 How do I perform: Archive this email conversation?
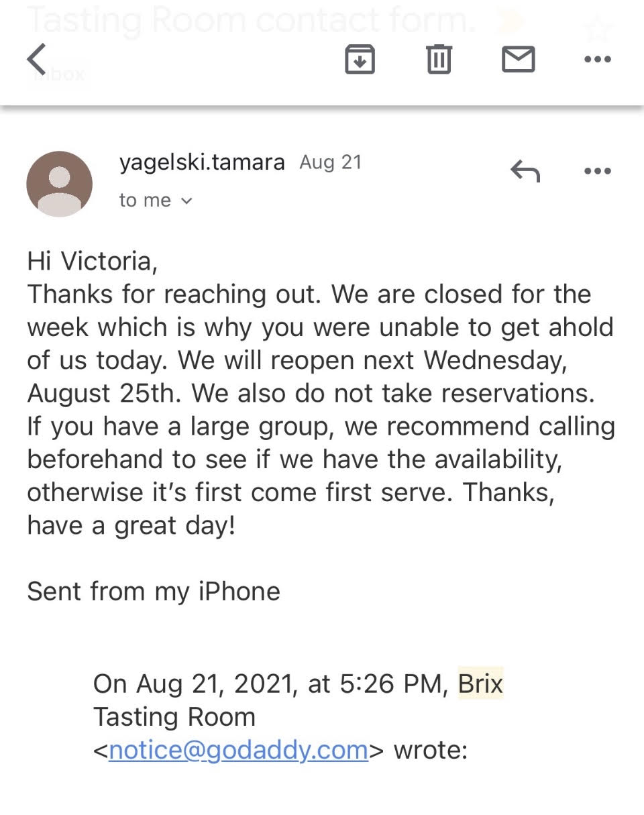coord(360,60)
